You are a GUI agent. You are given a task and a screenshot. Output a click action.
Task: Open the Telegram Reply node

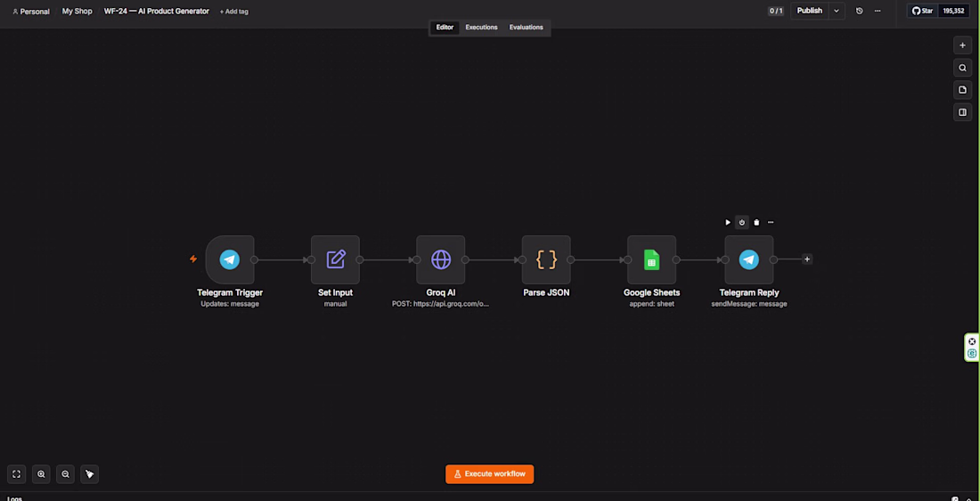click(x=748, y=259)
